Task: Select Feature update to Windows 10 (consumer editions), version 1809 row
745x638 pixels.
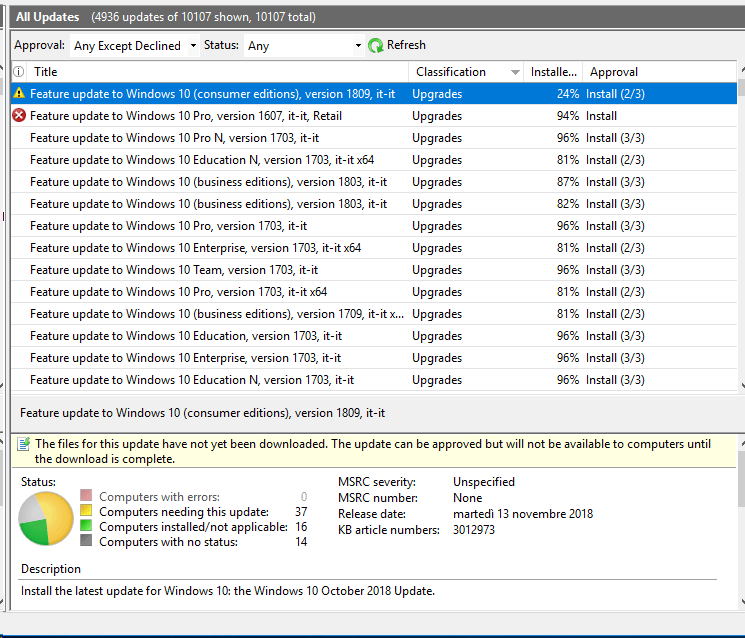Action: coord(374,94)
